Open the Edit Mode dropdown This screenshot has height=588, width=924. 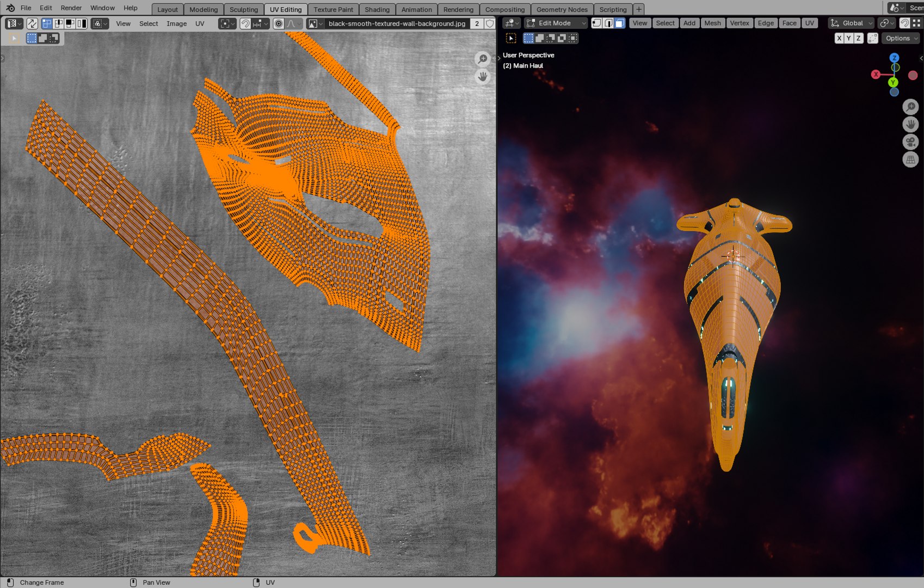(556, 23)
